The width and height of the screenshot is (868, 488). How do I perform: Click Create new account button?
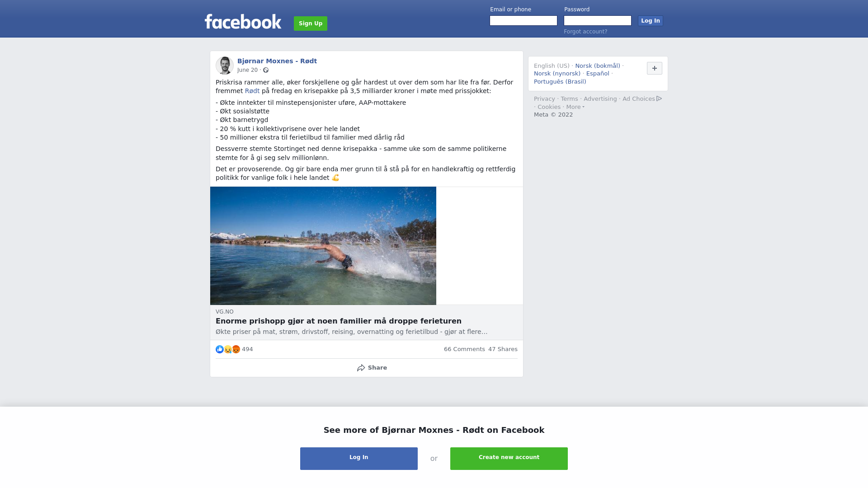click(x=509, y=459)
